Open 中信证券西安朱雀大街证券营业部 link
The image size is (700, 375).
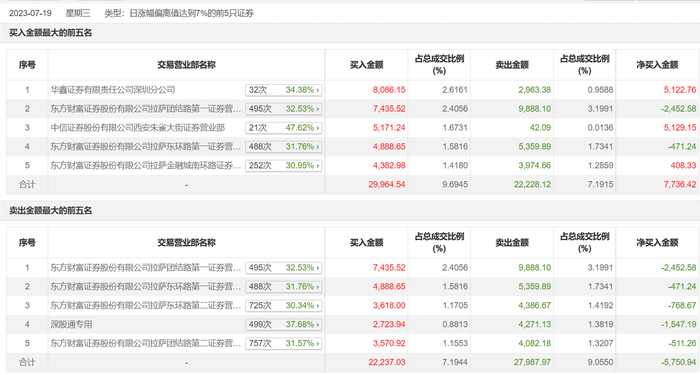138,128
